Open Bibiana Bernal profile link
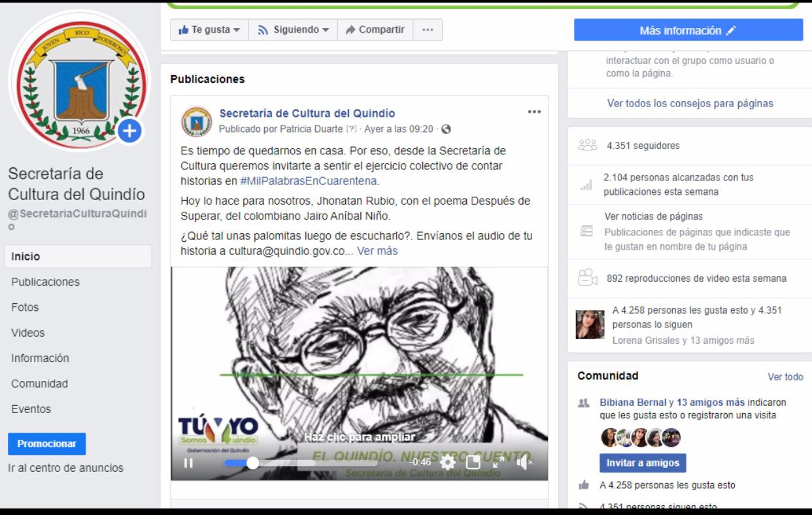 pyautogui.click(x=634, y=403)
